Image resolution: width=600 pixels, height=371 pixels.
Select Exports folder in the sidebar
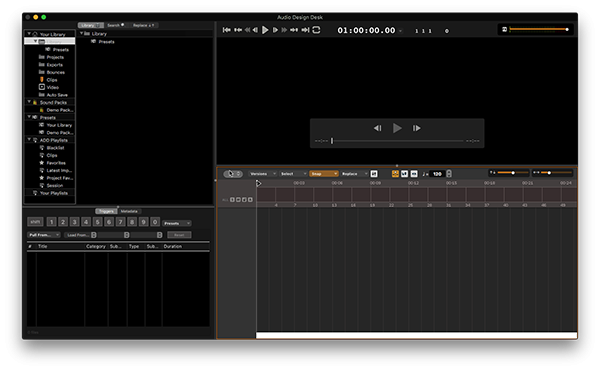51,65
